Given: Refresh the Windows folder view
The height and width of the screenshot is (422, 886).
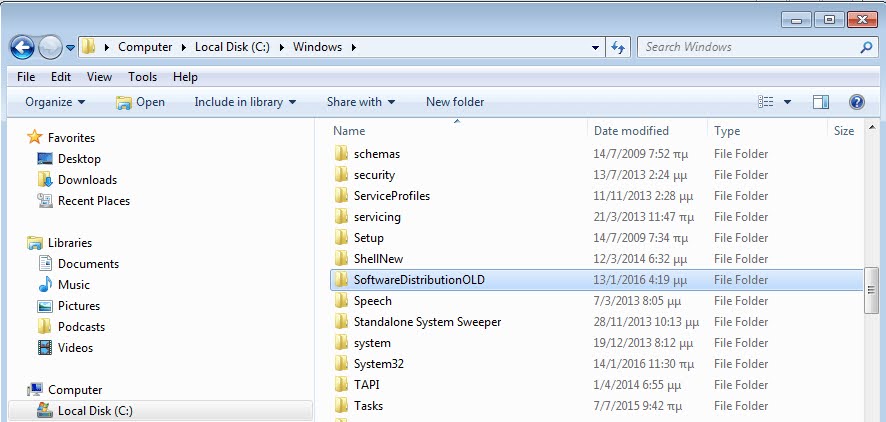Looking at the screenshot, I should (x=618, y=47).
